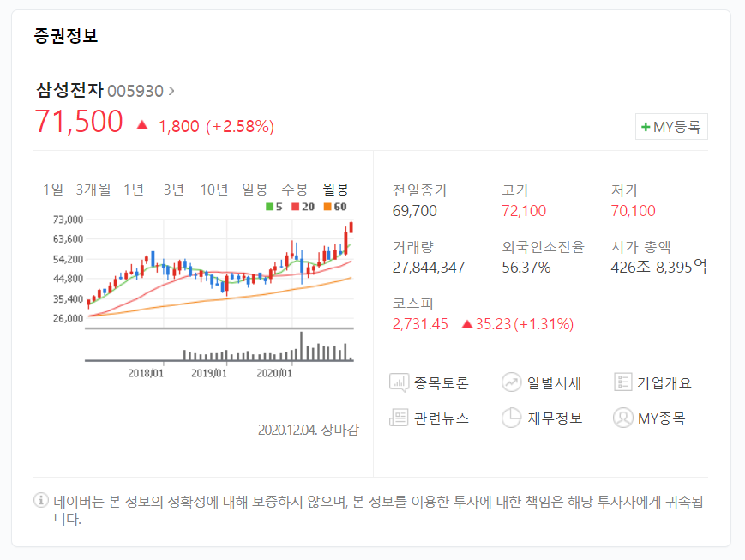Click the 73,000 y-axis label

68,220
